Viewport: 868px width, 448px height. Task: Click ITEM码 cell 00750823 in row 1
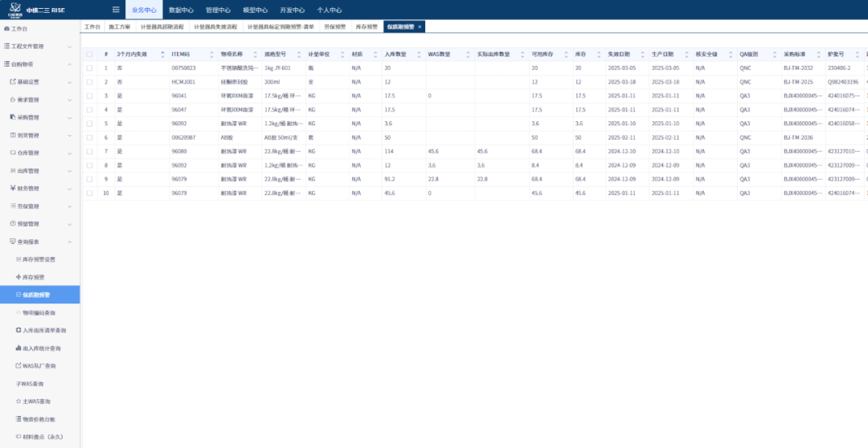tap(184, 68)
